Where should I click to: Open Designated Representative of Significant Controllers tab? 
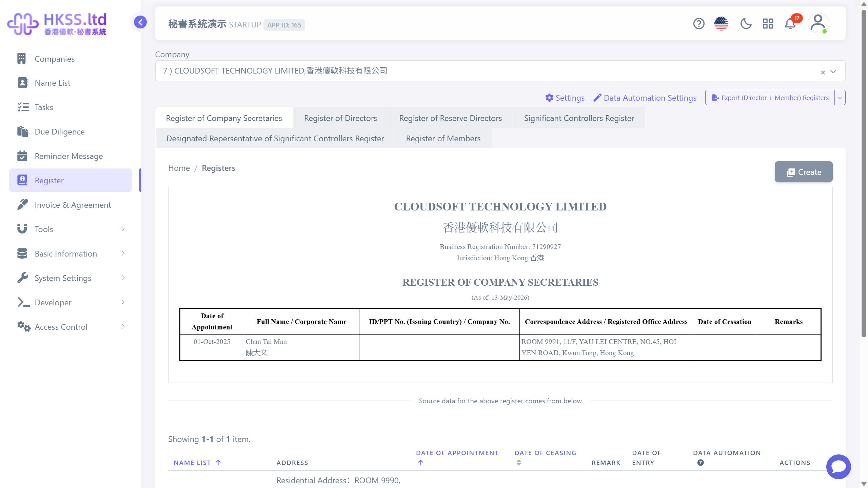[275, 138]
